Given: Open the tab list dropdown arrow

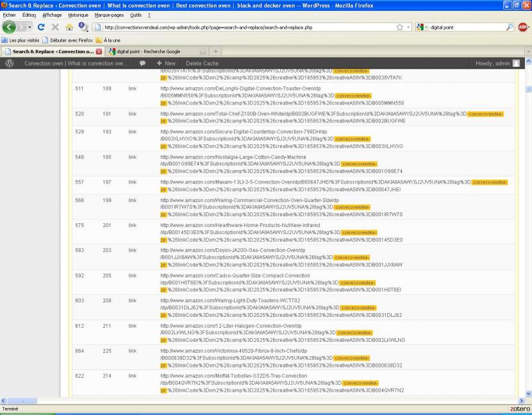Looking at the screenshot, I should (528, 51).
